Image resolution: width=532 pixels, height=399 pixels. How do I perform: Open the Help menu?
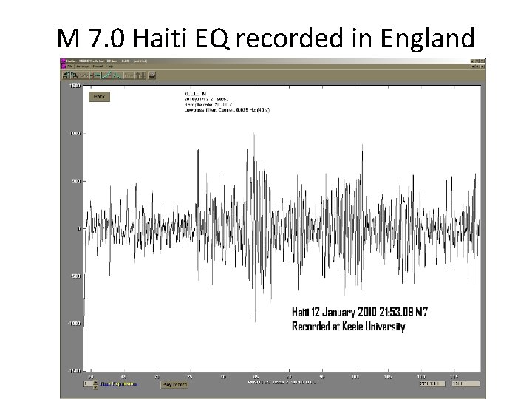click(110, 66)
